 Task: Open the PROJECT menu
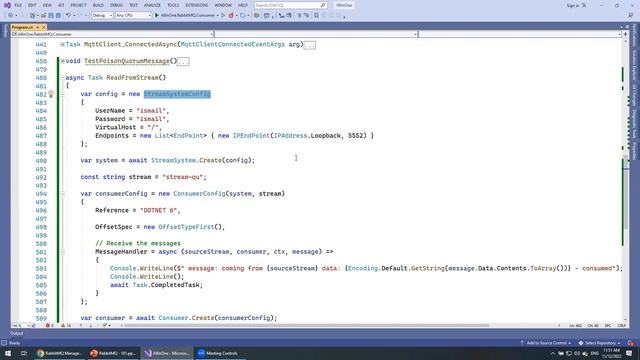pos(78,5)
